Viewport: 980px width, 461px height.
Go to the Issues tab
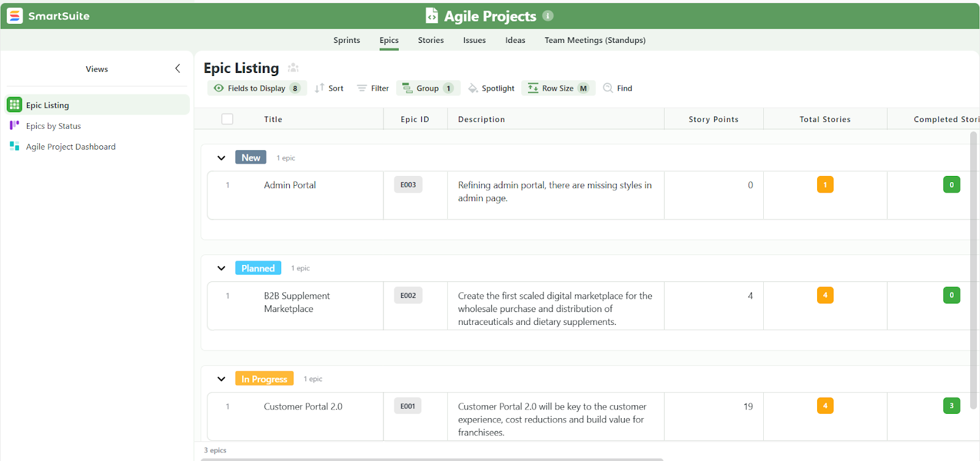point(475,40)
